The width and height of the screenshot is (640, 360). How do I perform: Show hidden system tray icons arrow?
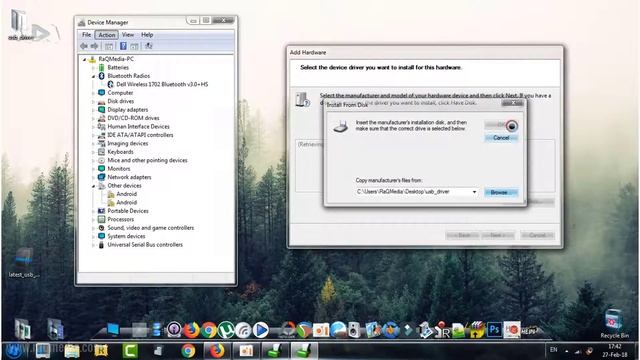click(567, 351)
